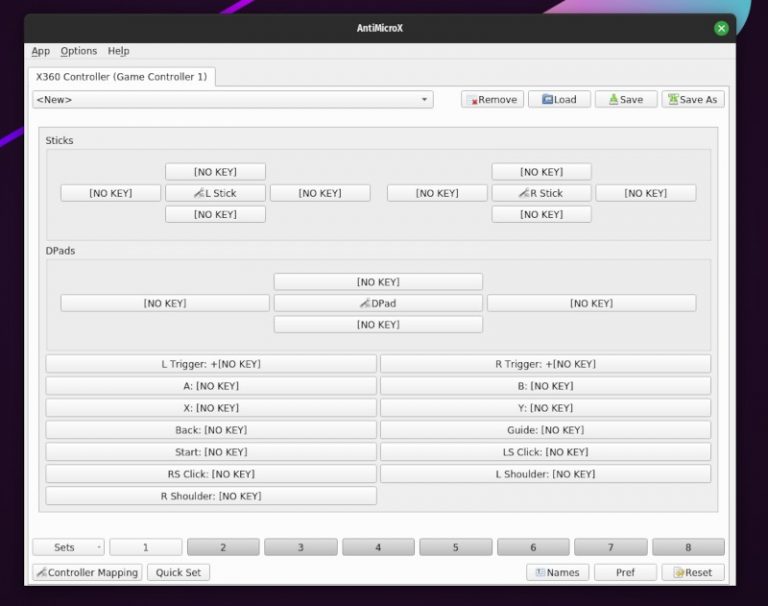
Task: Switch to set 8
Action: 688,547
